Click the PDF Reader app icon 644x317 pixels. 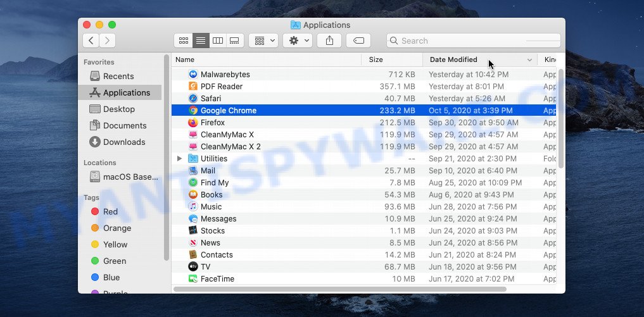pos(193,86)
